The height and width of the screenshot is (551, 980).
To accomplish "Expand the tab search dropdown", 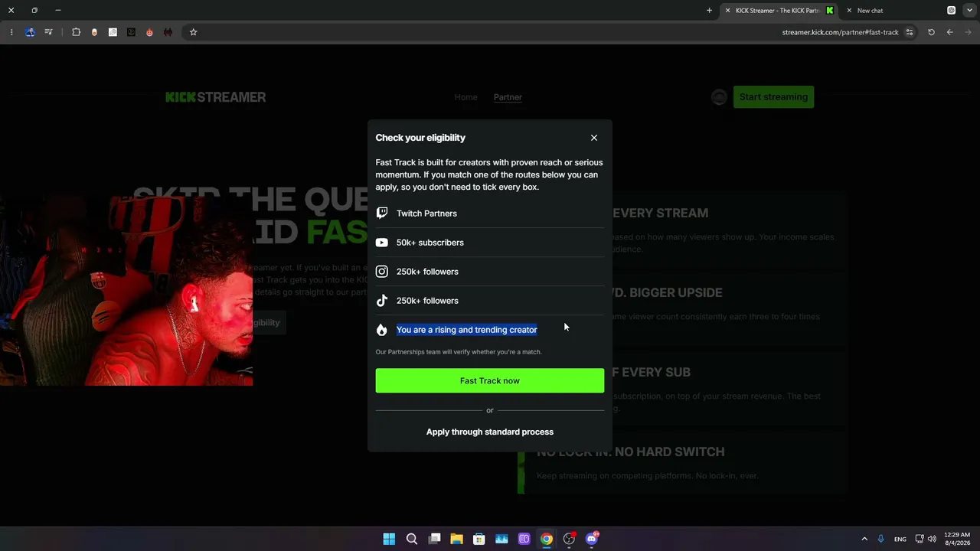I will [969, 11].
